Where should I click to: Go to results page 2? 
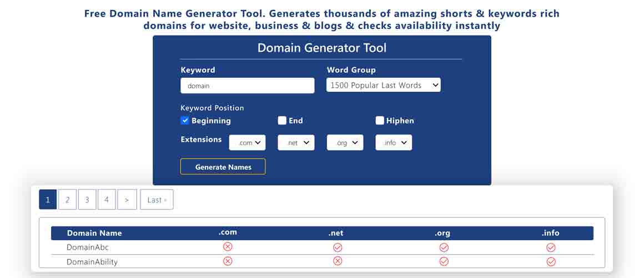pyautogui.click(x=67, y=200)
